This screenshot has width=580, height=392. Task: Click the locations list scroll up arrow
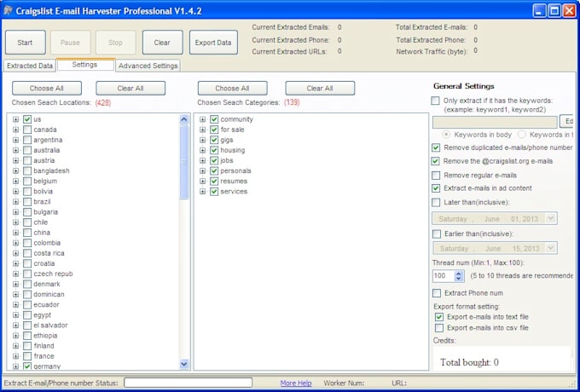[x=184, y=119]
